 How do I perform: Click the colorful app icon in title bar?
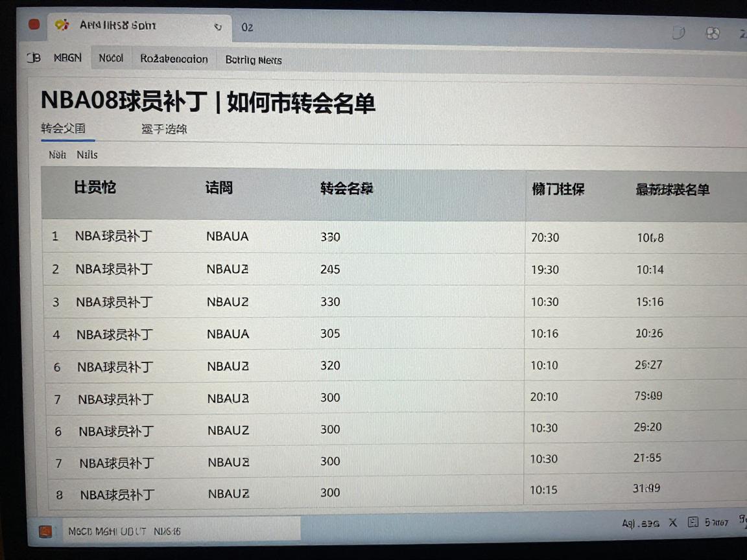(62, 25)
